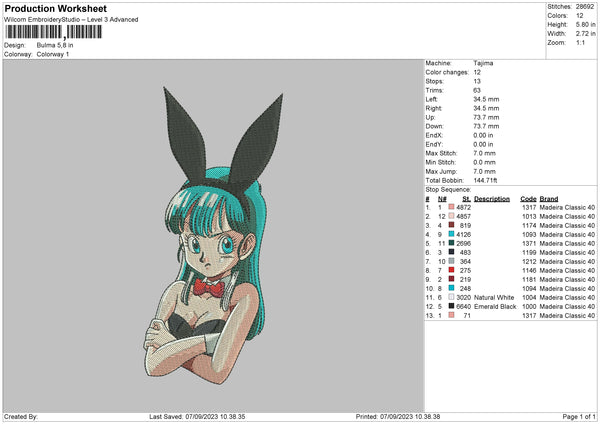Viewport: 600px width, 424px height.
Task: Click the Trims value '63'
Action: [477, 90]
